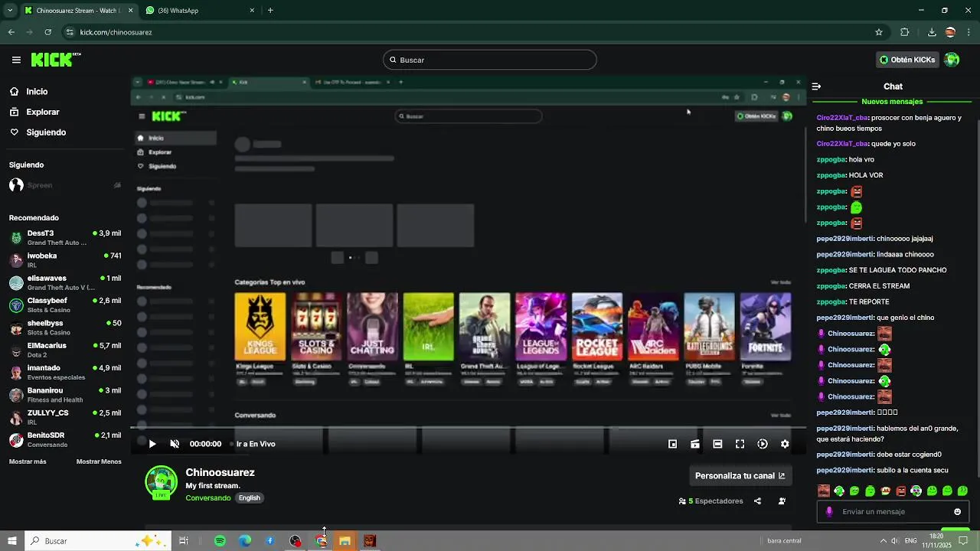Click the 5 Espectadores viewer count
Viewport: 980px width, 551px height.
point(711,501)
